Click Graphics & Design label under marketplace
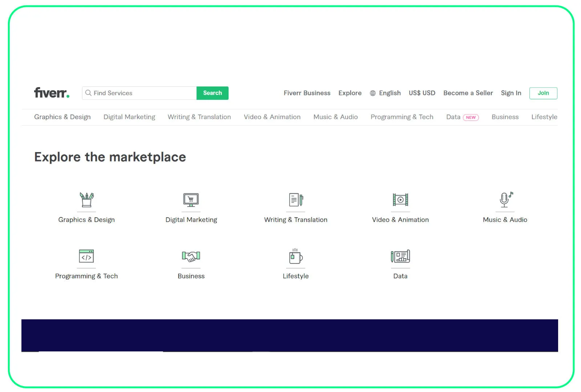Screen dimensions: 581x392 click(86, 220)
